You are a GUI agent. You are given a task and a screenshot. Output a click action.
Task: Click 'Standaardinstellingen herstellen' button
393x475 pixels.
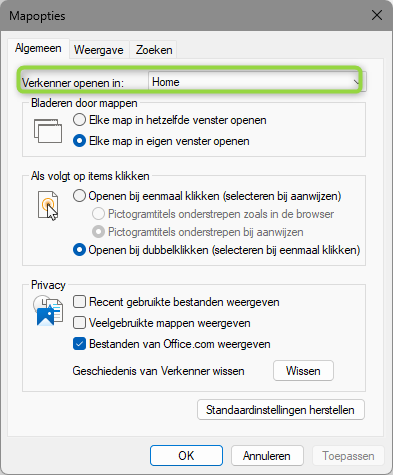(281, 410)
